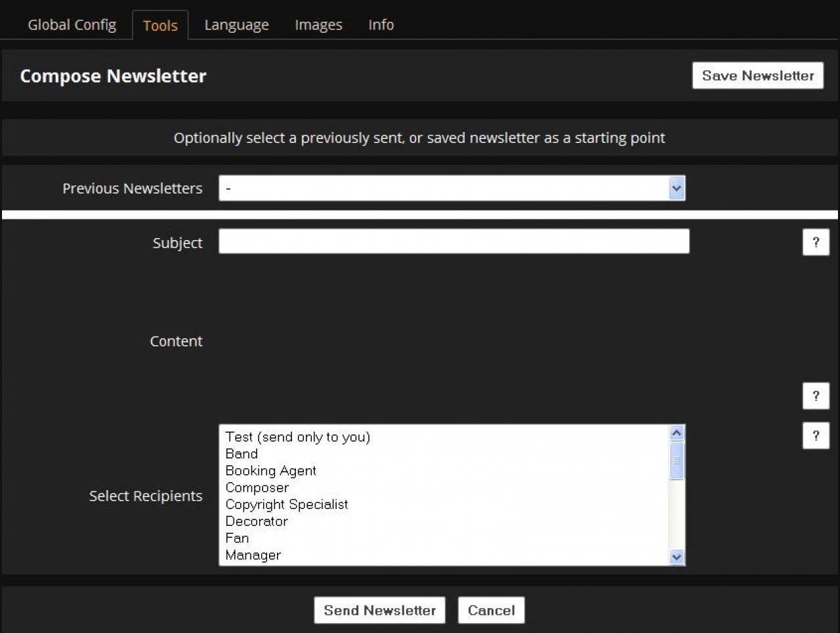Switch to the Global Config tab

[72, 25]
